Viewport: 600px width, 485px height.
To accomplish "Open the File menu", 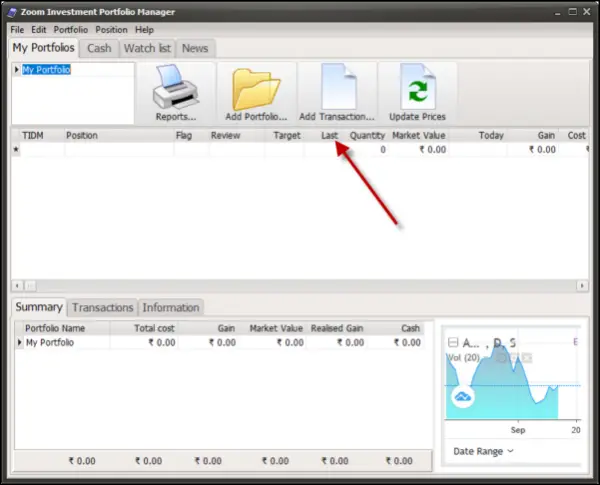I will tap(17, 29).
